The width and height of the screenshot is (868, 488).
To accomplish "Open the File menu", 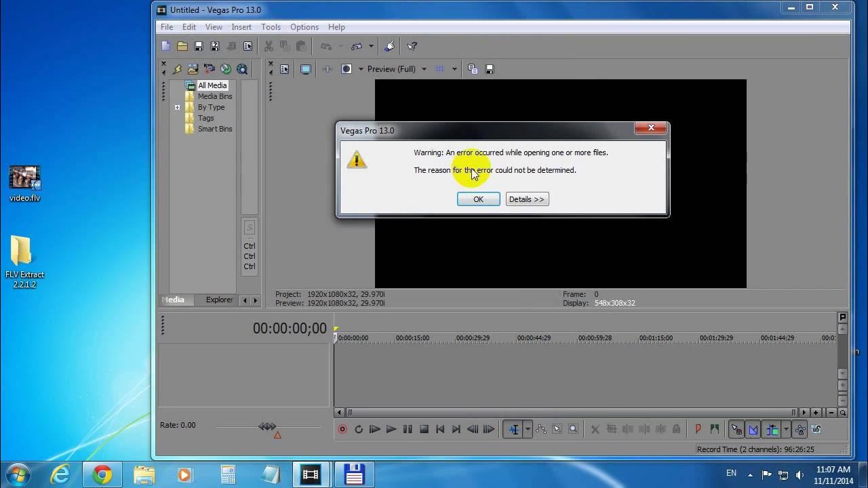I will click(x=166, y=27).
